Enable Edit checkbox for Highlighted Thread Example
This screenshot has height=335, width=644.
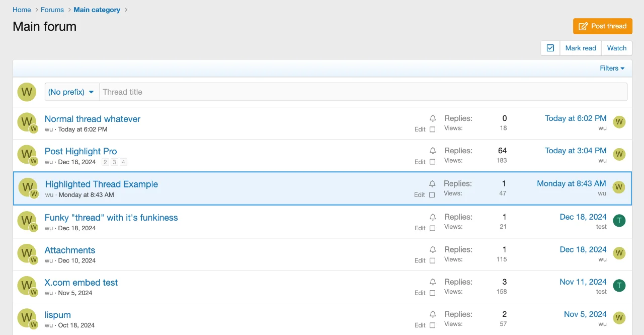[x=432, y=195]
